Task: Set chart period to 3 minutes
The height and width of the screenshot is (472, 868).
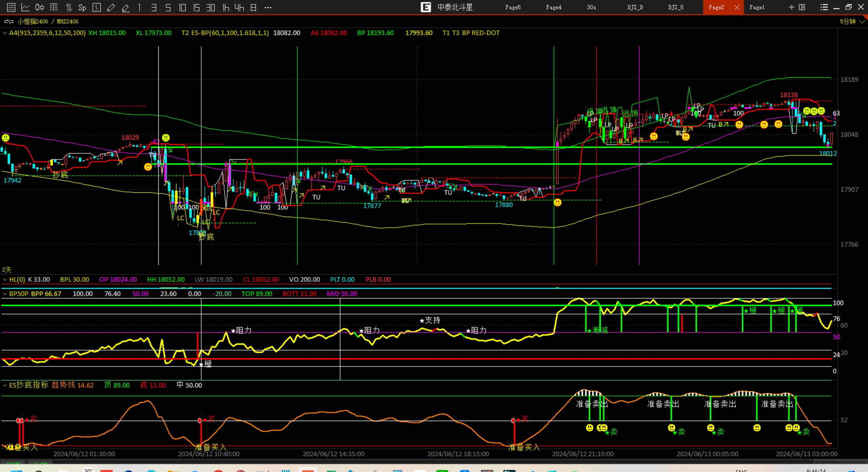Action: click(x=154, y=7)
